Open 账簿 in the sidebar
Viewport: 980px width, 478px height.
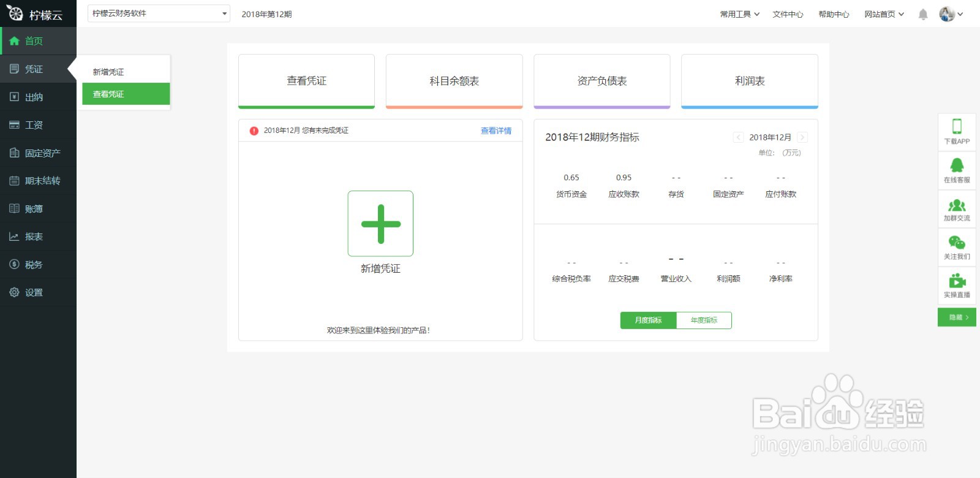pyautogui.click(x=38, y=208)
